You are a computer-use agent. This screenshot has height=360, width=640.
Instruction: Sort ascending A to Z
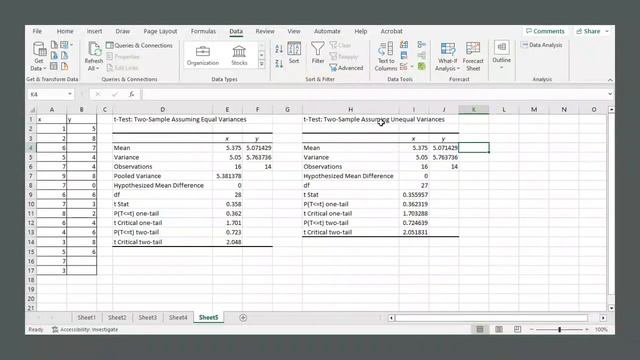pyautogui.click(x=279, y=49)
